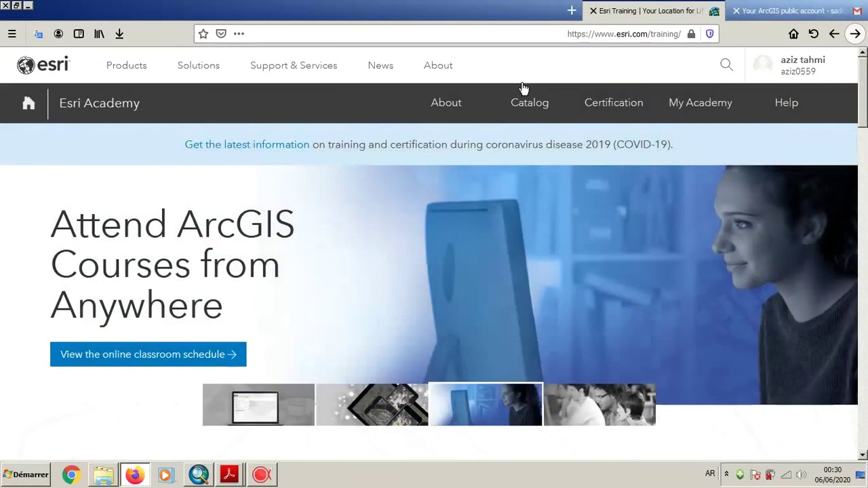Click the taskbar clock and date

[x=832, y=474]
